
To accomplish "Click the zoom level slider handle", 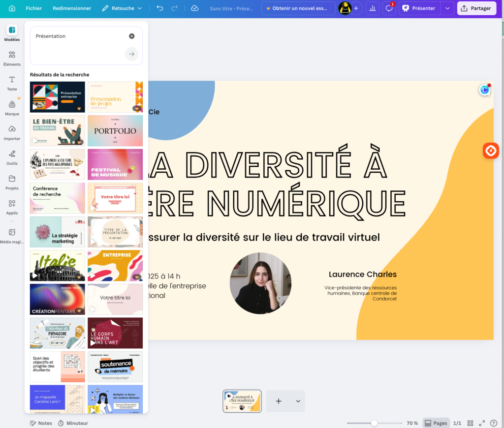I will (374, 423).
